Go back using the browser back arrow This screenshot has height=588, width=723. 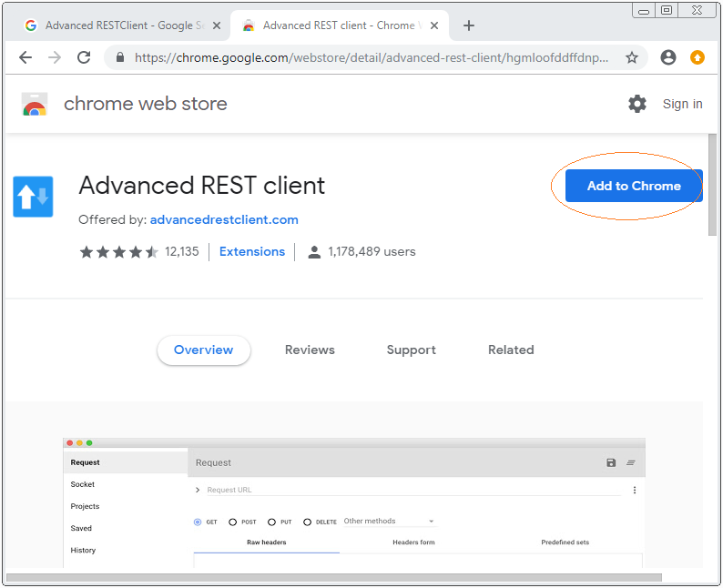coord(25,57)
